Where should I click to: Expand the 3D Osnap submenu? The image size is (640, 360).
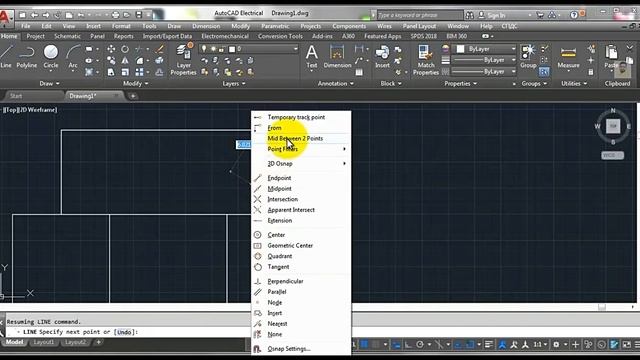[301, 164]
